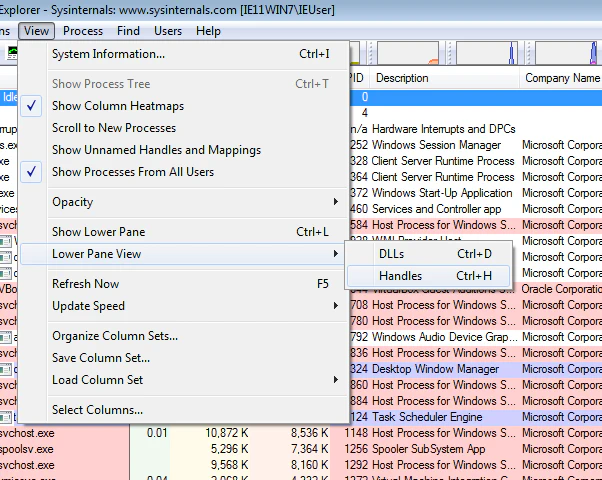Expand the Load Column Set submenu
This screenshot has height=480, width=602.
point(184,380)
